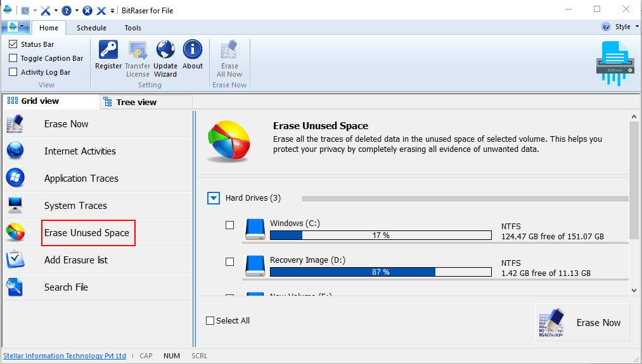Image resolution: width=642 pixels, height=364 pixels.
Task: Click the System Traces monitor icon
Action: click(x=15, y=205)
